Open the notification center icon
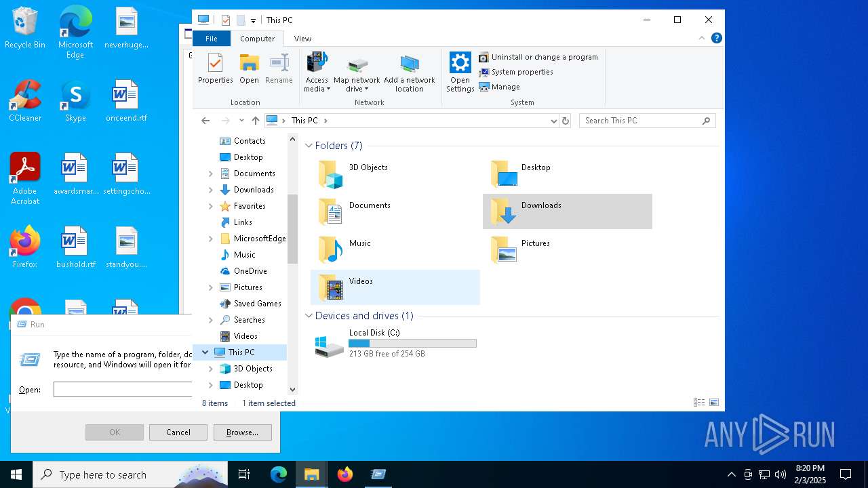Screen dimensions: 868x488 846,474
